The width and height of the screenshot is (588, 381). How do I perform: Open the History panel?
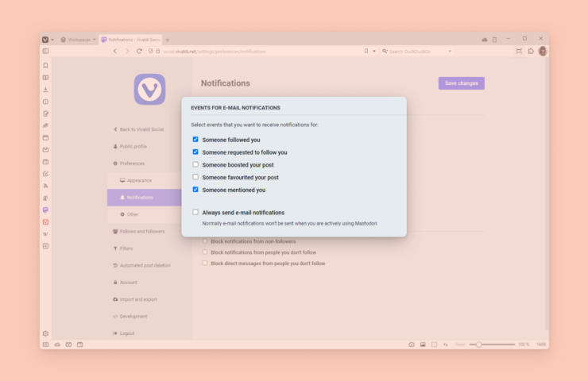click(x=45, y=102)
